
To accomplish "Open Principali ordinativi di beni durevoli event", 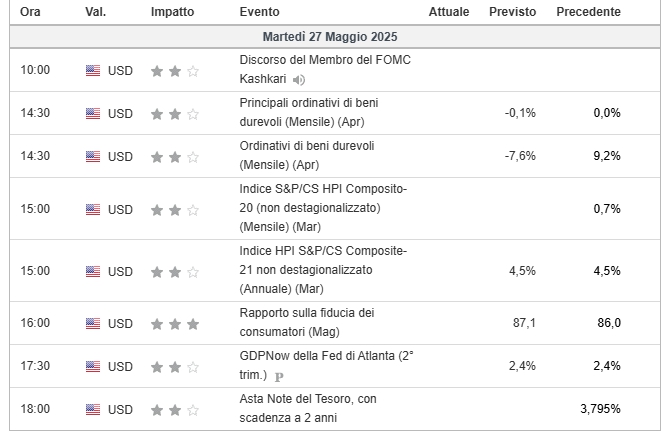I will (309, 112).
